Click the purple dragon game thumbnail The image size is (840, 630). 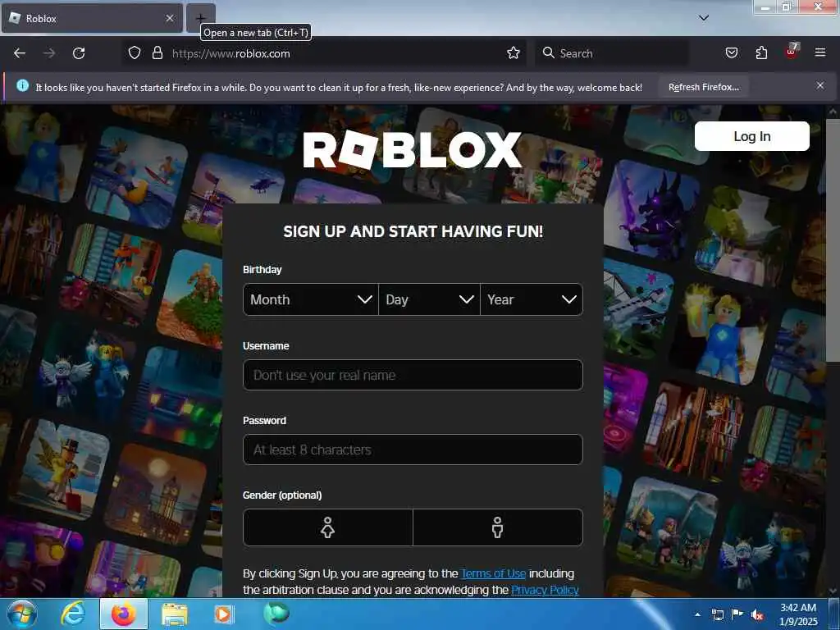pyautogui.click(x=652, y=211)
